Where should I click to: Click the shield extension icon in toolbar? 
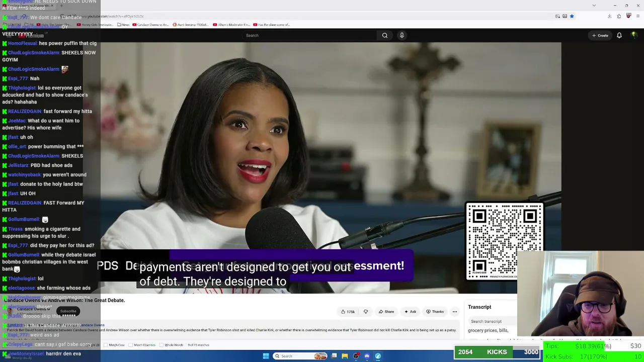pos(628,16)
